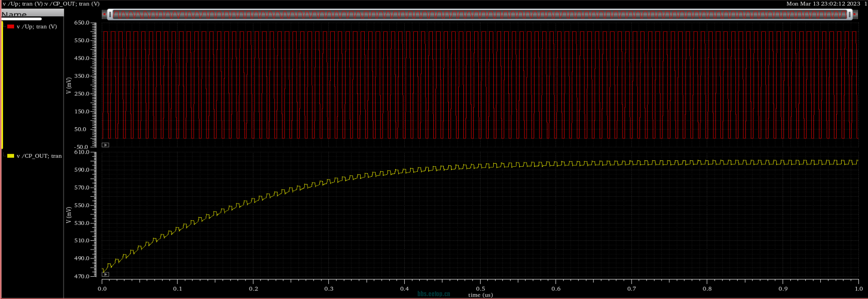Grab the left handle of the time range slider
The image size is (868, 299).
(110, 15)
